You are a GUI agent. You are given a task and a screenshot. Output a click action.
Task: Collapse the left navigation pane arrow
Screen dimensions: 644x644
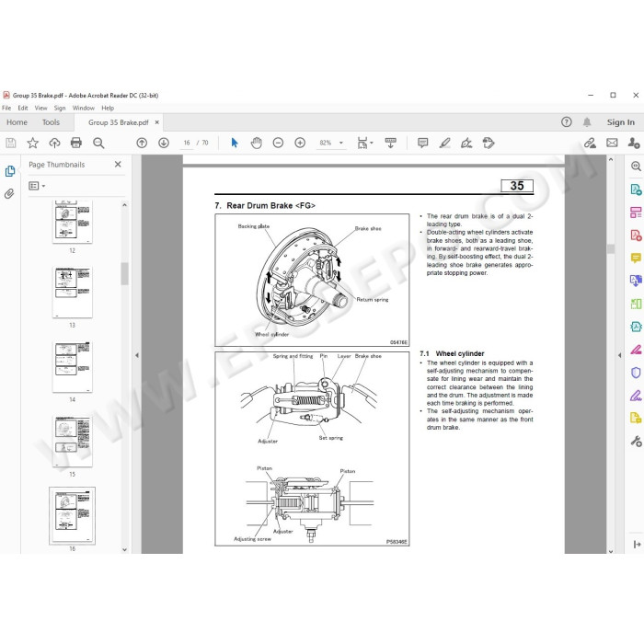(x=137, y=355)
